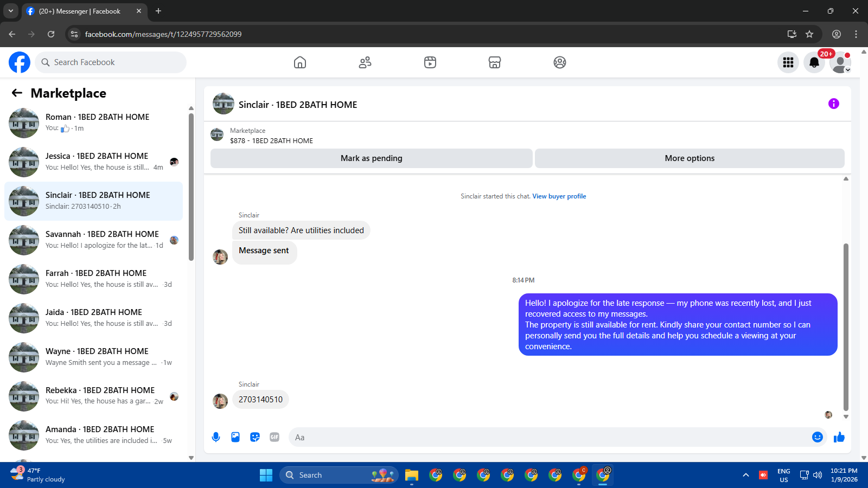868x488 pixels.
Task: Reload the page with the refresh button
Action: [51, 34]
